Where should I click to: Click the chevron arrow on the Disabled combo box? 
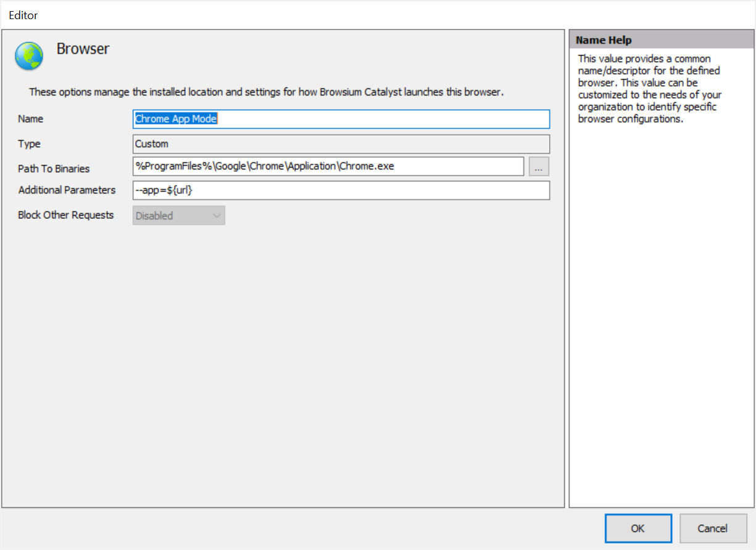217,216
